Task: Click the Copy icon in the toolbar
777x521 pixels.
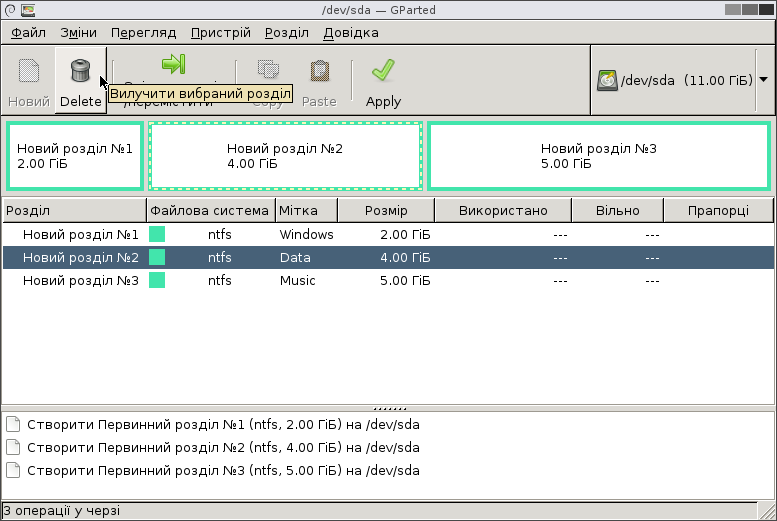Action: (x=268, y=71)
